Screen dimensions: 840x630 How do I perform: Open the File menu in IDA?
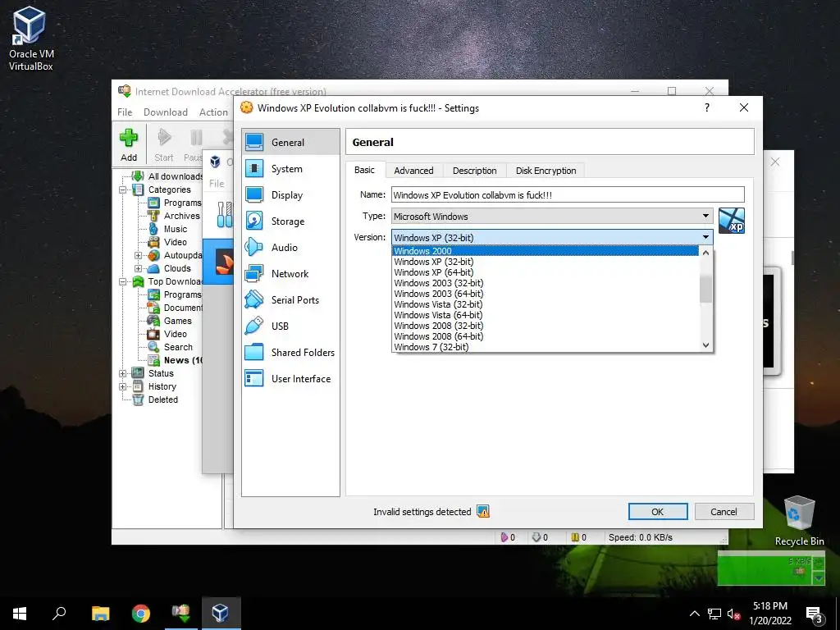tap(125, 112)
